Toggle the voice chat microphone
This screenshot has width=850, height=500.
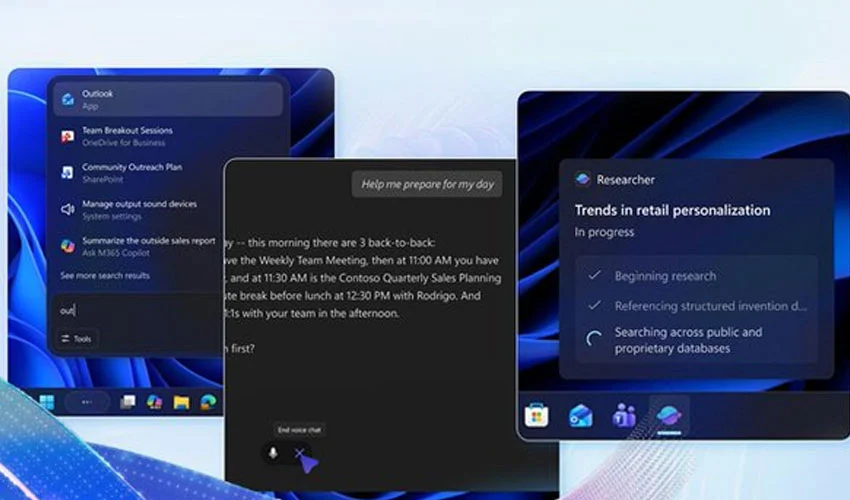coord(272,453)
